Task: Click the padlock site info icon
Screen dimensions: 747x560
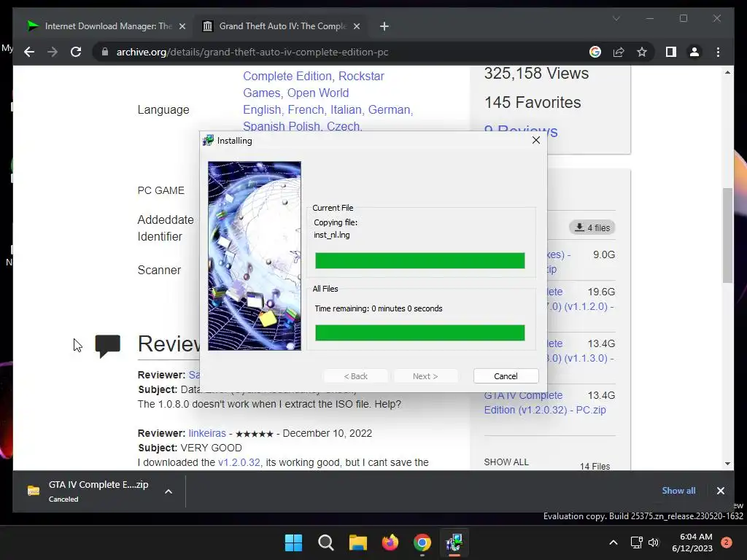Action: (105, 52)
